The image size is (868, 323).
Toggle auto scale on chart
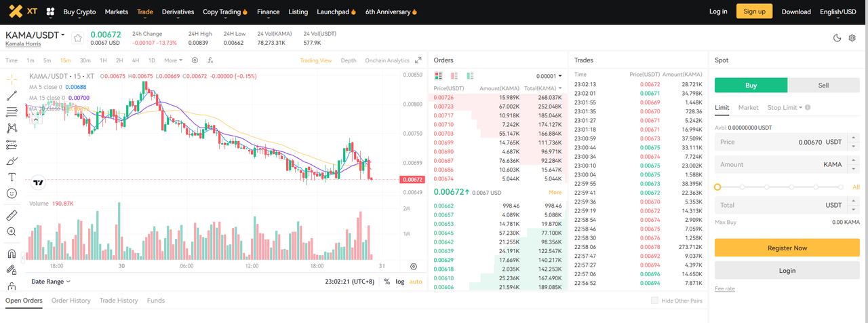pos(416,281)
